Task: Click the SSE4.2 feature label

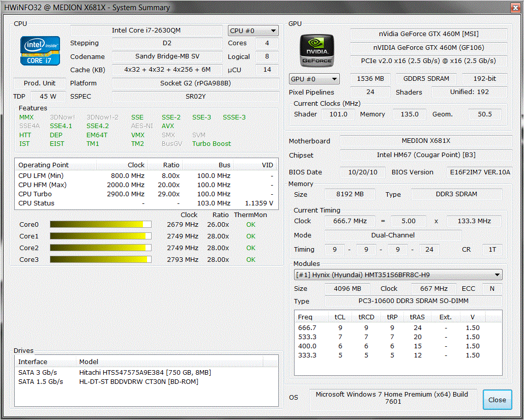Action: [x=98, y=126]
